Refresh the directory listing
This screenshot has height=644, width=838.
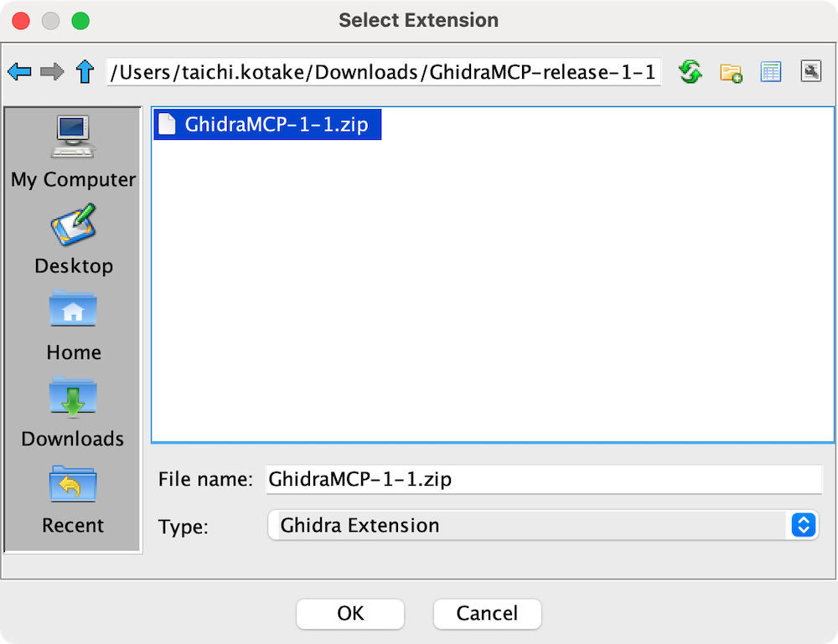[x=690, y=71]
